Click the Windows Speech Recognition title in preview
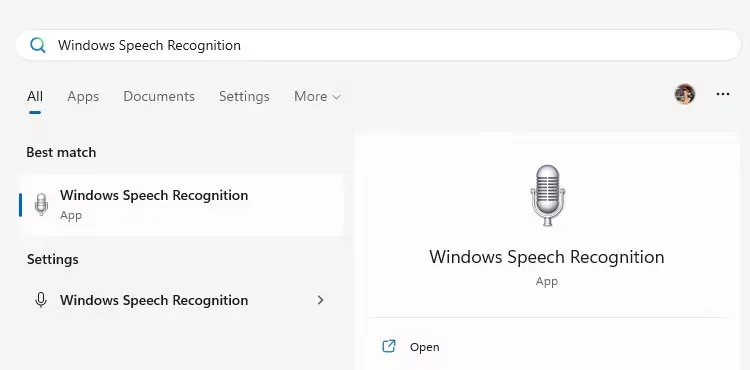The height and width of the screenshot is (370, 750). pyautogui.click(x=547, y=257)
